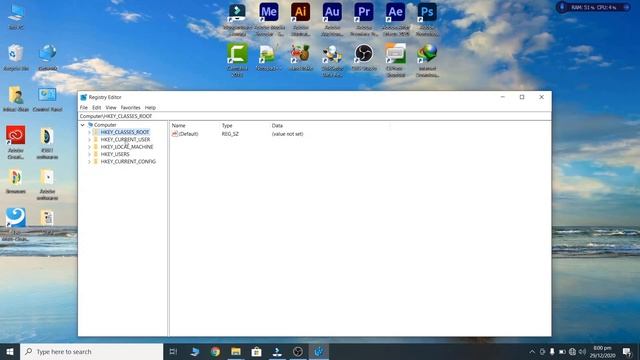Collapse the Computer tree node
The height and width of the screenshot is (360, 640).
tap(83, 125)
